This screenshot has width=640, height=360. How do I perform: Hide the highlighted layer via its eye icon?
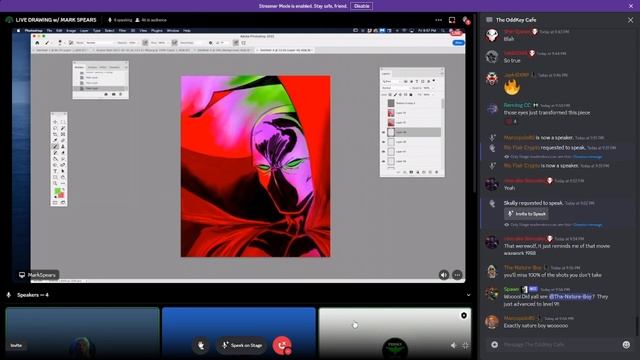(383, 132)
